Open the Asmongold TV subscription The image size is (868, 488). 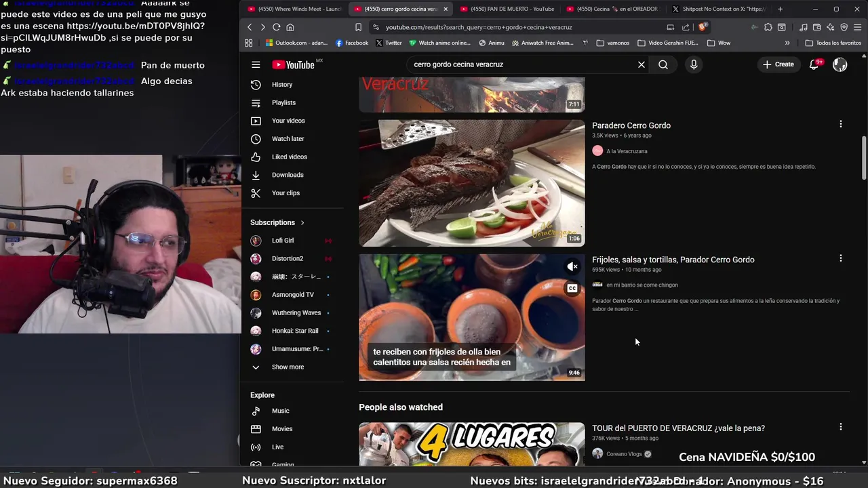(x=293, y=295)
